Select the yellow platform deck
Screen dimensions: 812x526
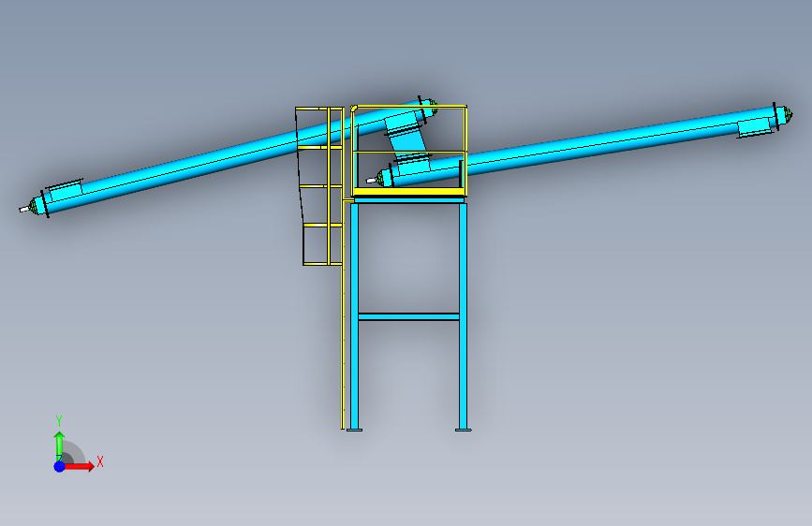click(x=409, y=193)
